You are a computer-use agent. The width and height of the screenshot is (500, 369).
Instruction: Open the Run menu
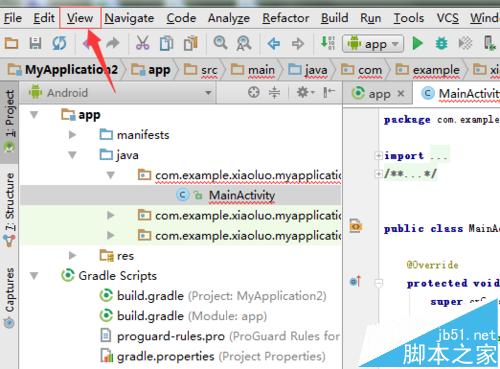point(370,18)
